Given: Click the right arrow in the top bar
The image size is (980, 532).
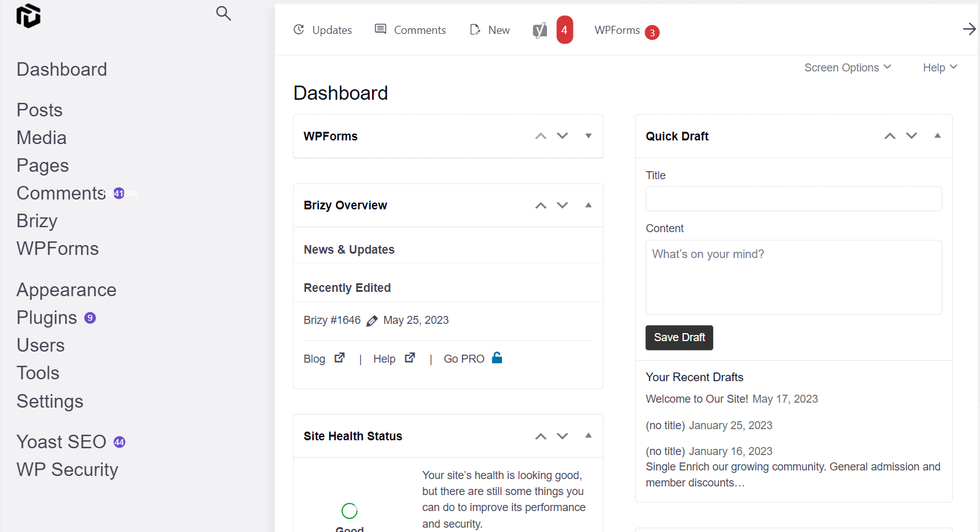Looking at the screenshot, I should [969, 29].
